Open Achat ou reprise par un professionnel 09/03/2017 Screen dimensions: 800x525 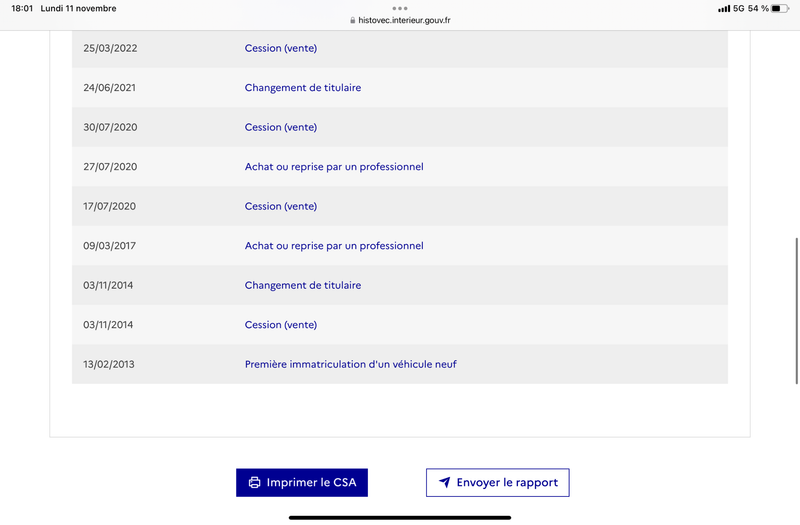point(334,246)
